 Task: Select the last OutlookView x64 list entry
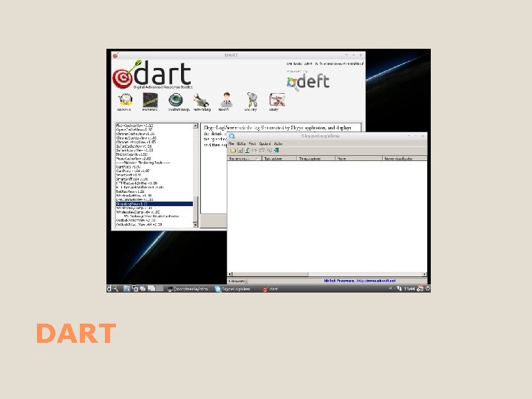point(139,225)
